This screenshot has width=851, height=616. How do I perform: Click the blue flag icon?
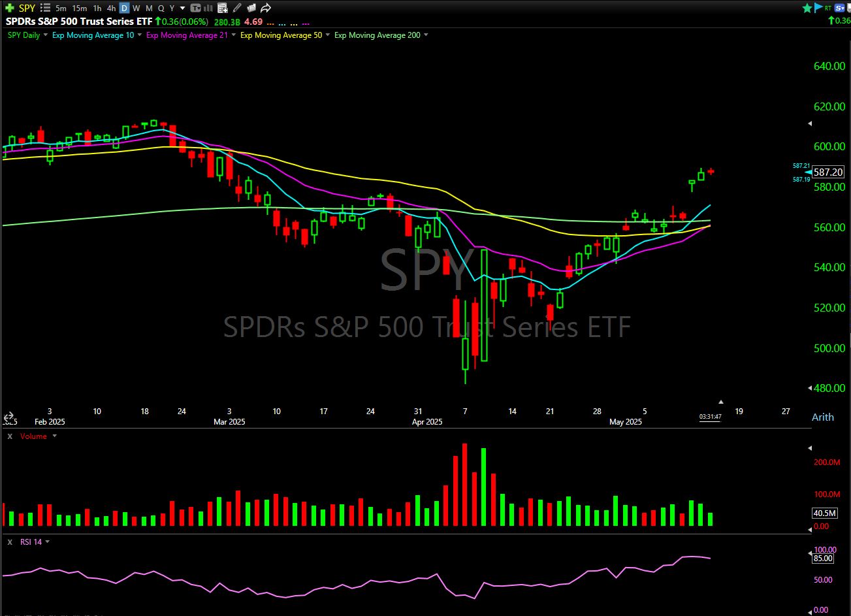(x=818, y=8)
